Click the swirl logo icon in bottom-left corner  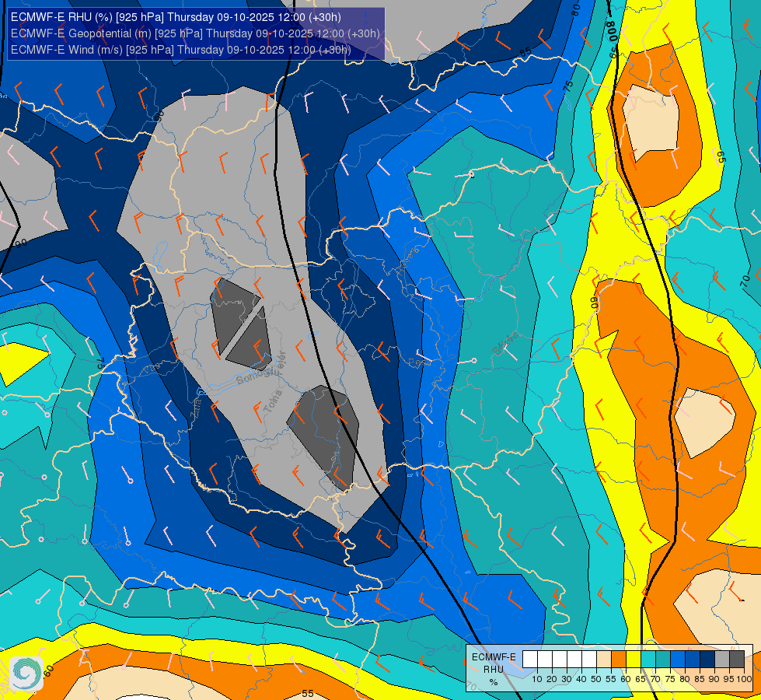tap(26, 674)
